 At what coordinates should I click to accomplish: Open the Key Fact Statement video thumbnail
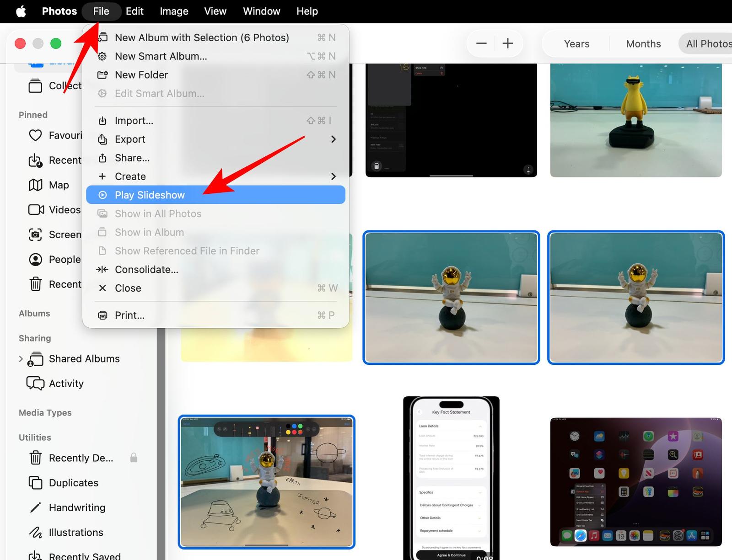(451, 478)
